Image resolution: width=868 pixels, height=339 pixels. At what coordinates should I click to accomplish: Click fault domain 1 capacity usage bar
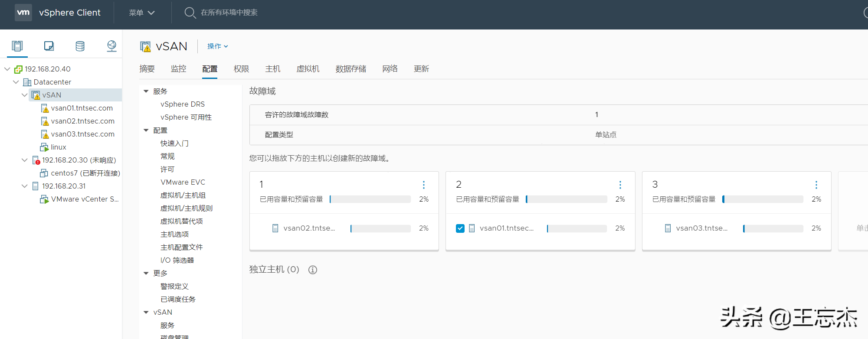tap(370, 199)
